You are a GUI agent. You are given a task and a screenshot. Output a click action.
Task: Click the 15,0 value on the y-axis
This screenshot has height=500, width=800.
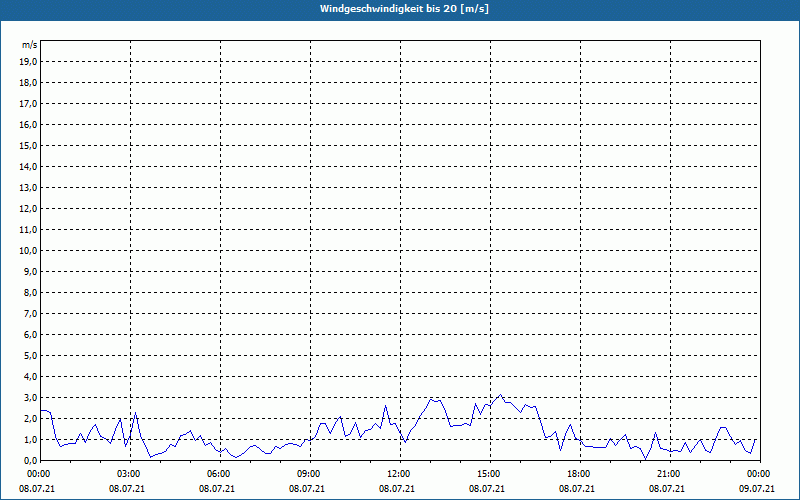coord(29,145)
